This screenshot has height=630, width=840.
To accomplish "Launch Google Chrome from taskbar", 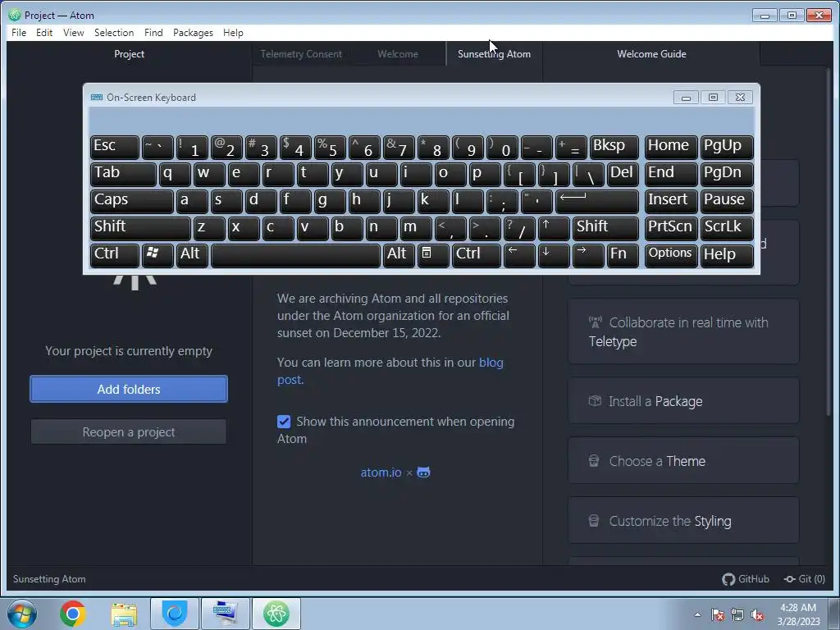I will coord(73,614).
